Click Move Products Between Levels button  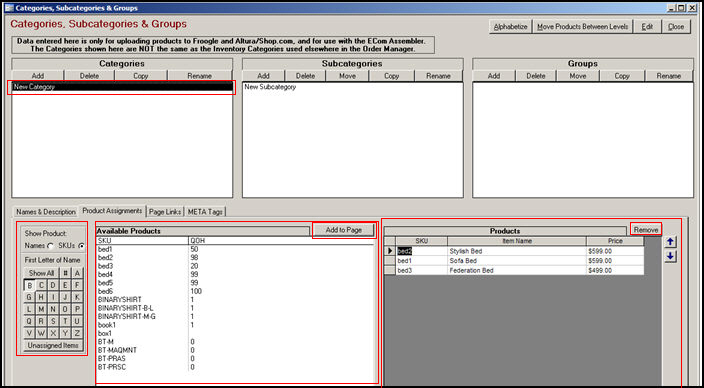click(x=582, y=26)
